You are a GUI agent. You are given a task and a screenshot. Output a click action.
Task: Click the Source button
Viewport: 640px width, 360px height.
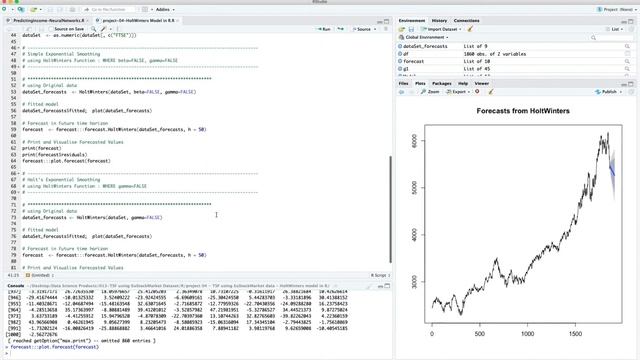(362, 29)
